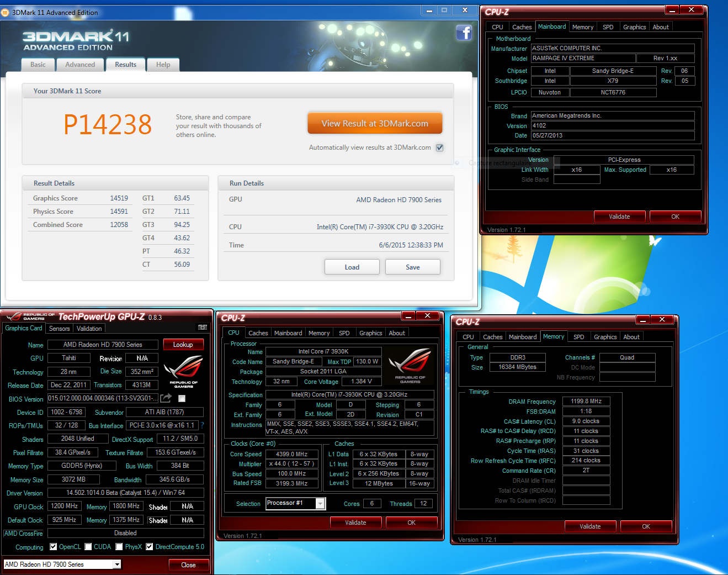The height and width of the screenshot is (575, 728).
Task: Click the BIOS Version field in GPU-Z
Action: tap(103, 398)
